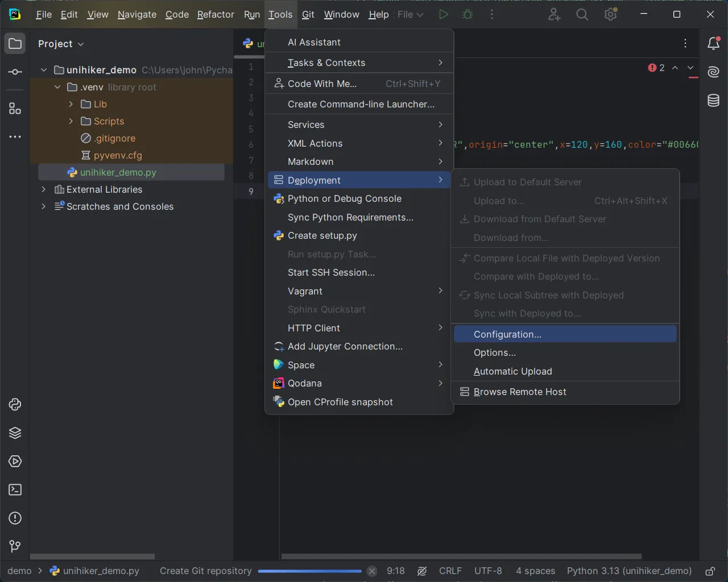Open the Qodana submenu

click(x=359, y=383)
